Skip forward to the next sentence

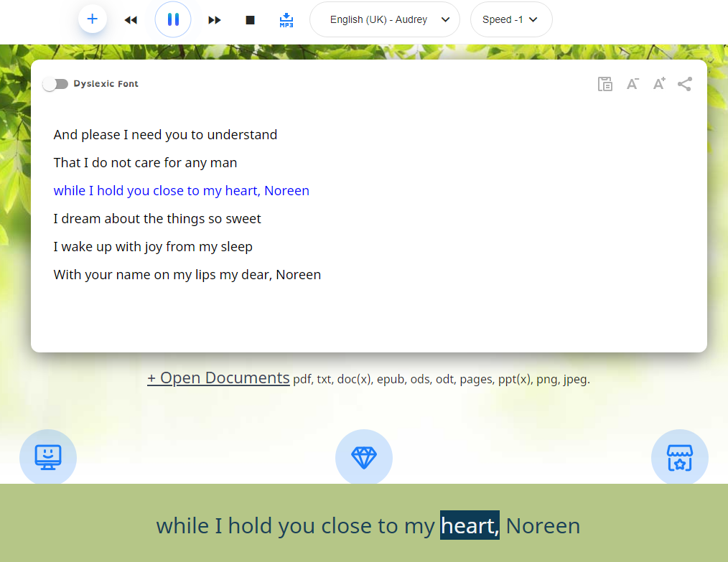tap(215, 20)
